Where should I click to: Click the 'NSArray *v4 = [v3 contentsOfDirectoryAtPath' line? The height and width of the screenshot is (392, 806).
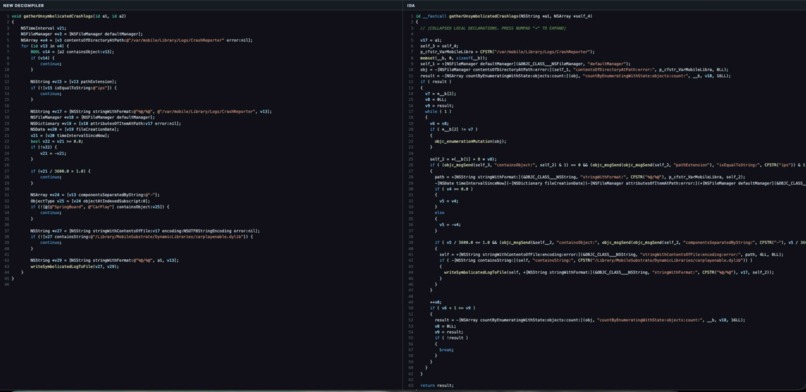click(x=137, y=40)
